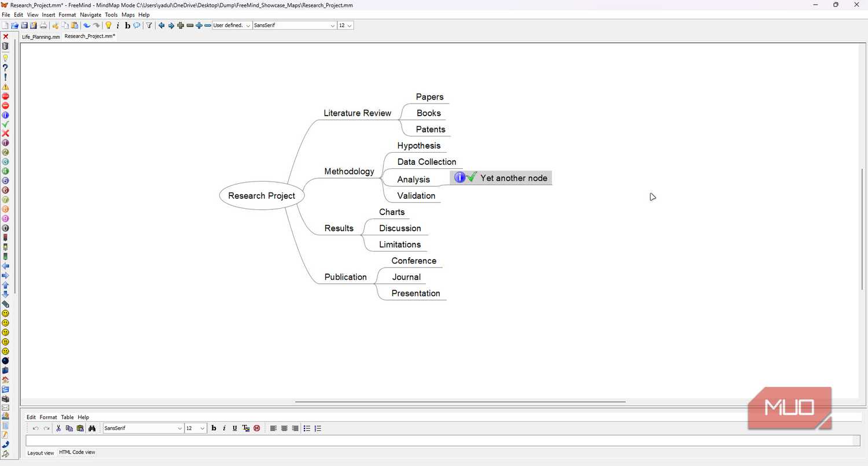Toggle italic in the main toolbar

[118, 25]
